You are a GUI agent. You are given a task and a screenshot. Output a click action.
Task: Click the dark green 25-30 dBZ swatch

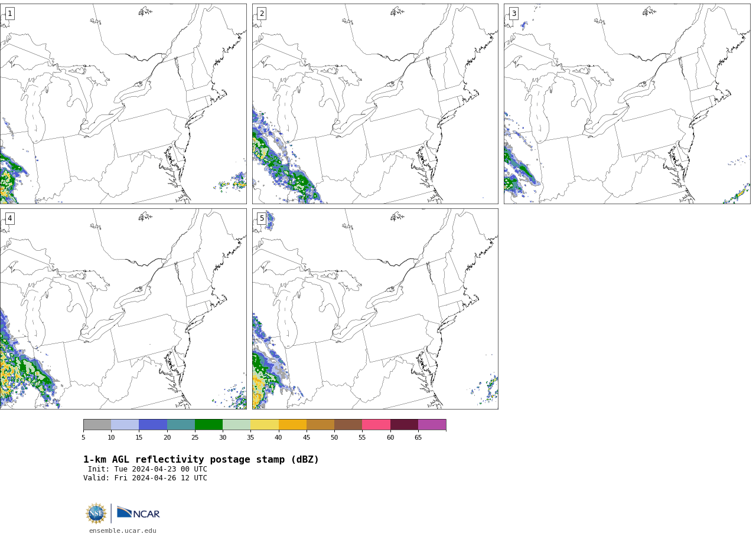(208, 425)
